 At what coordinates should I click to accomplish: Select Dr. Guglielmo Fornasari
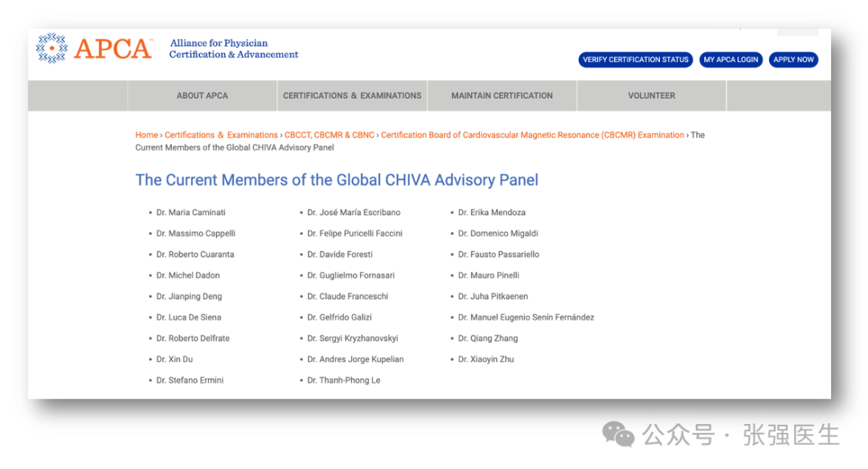click(351, 275)
